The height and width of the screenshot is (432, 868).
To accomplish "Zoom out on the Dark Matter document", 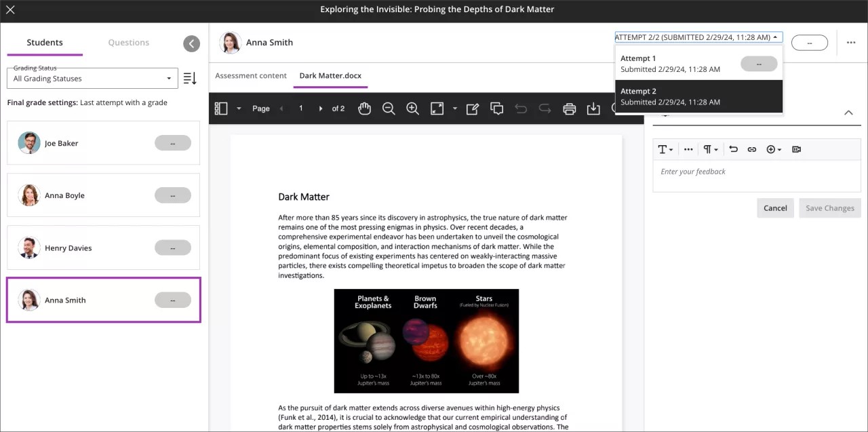I will 389,108.
